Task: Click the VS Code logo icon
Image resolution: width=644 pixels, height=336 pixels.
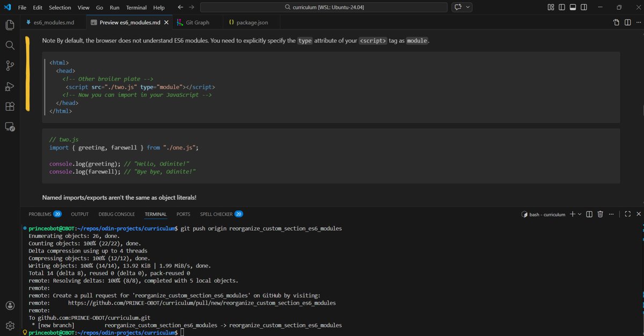Action: point(8,8)
